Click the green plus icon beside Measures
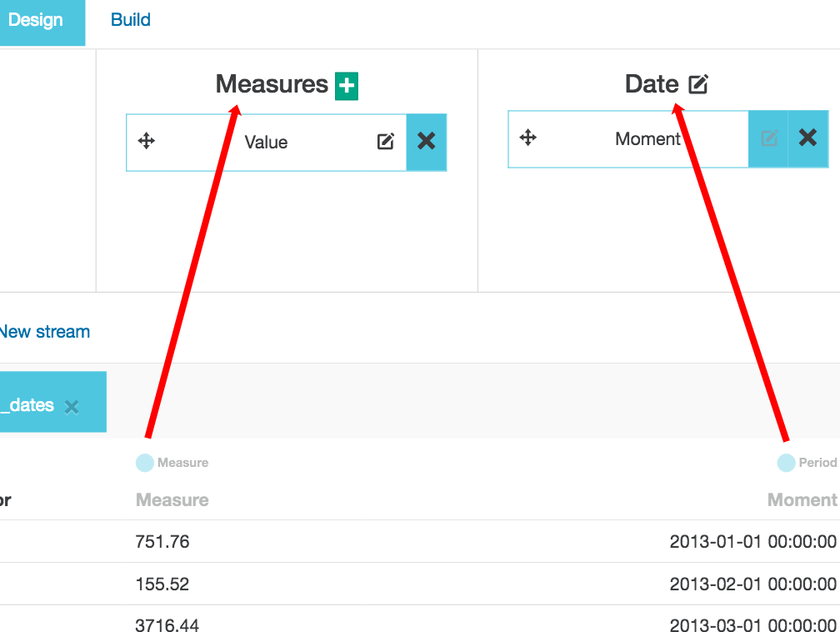The height and width of the screenshot is (632, 840). 347,85
